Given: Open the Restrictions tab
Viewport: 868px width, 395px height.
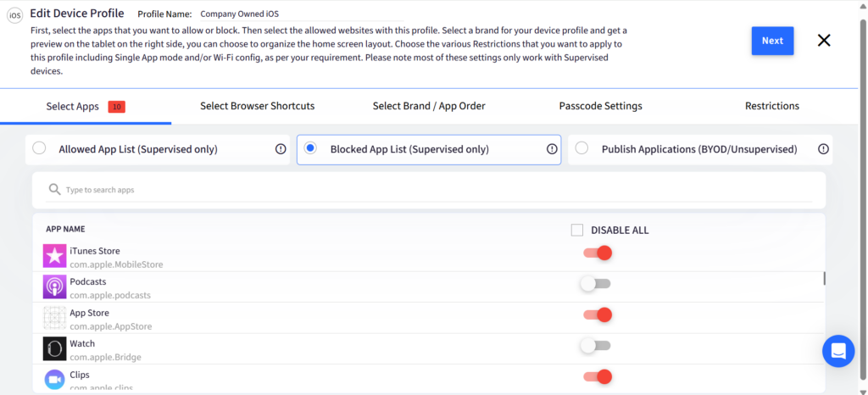Looking at the screenshot, I should click(x=772, y=106).
